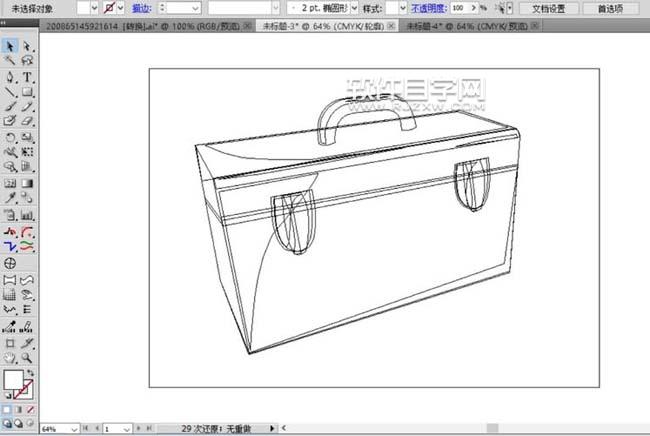Viewport: 650px width, 436px height.
Task: Select the Line Segment tool
Action: pos(9,92)
